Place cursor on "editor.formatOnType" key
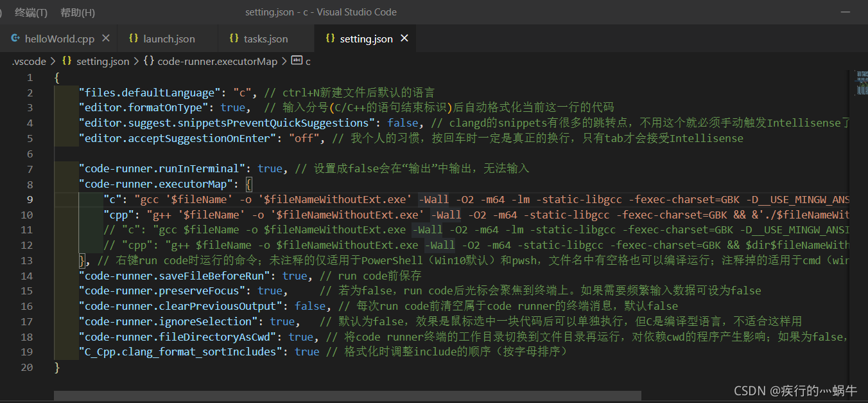868x403 pixels. [x=144, y=107]
